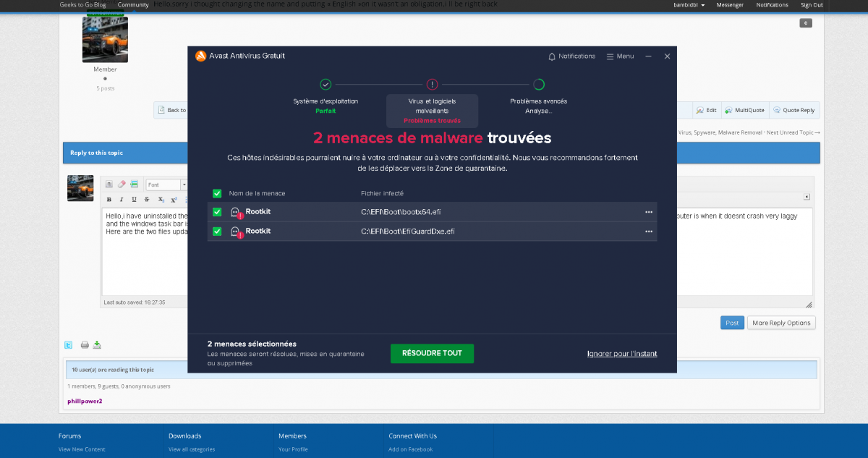Open Geeks to Go Blog link
The image size is (868, 458).
(82, 5)
